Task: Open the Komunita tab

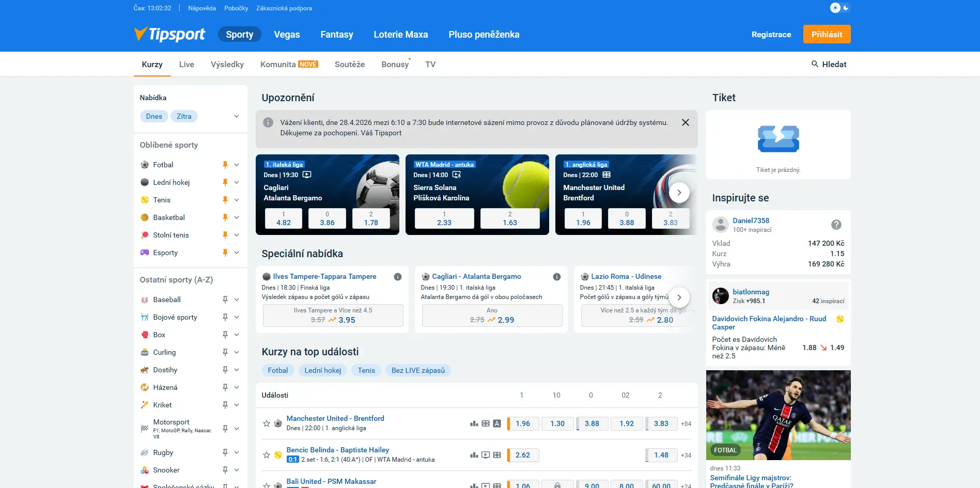Action: (289, 64)
